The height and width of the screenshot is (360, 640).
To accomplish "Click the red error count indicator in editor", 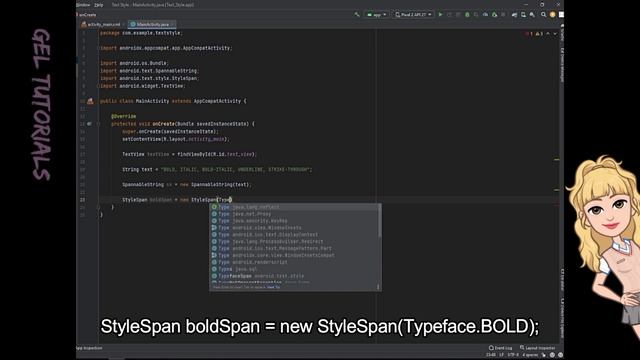I will pyautogui.click(x=529, y=34).
